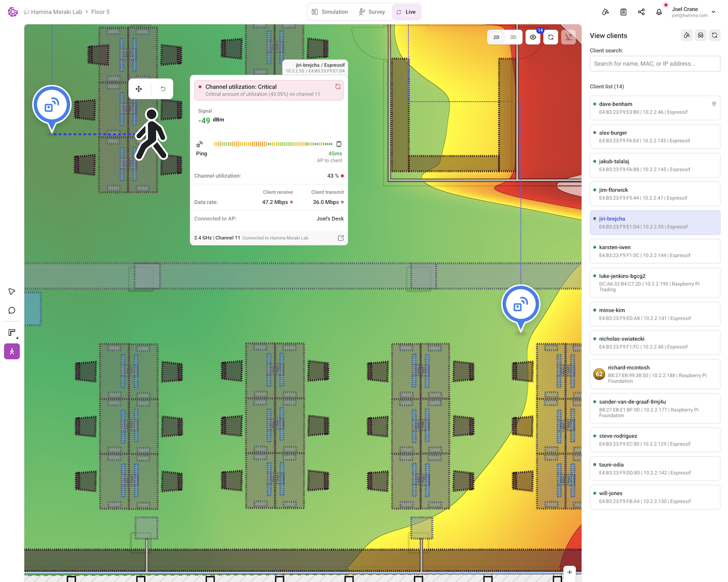Switch to the Survey tab
Screen dimensions: 728x582
[372, 12]
